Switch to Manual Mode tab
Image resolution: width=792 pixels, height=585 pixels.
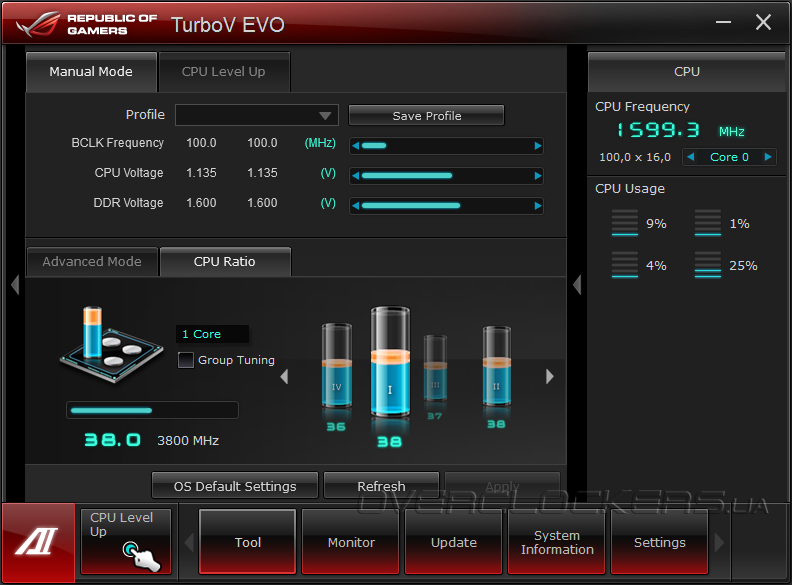tap(91, 72)
